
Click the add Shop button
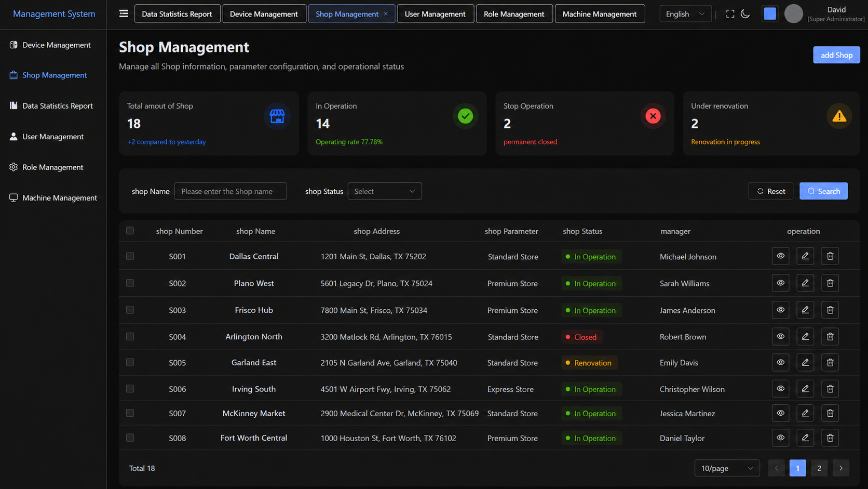836,55
